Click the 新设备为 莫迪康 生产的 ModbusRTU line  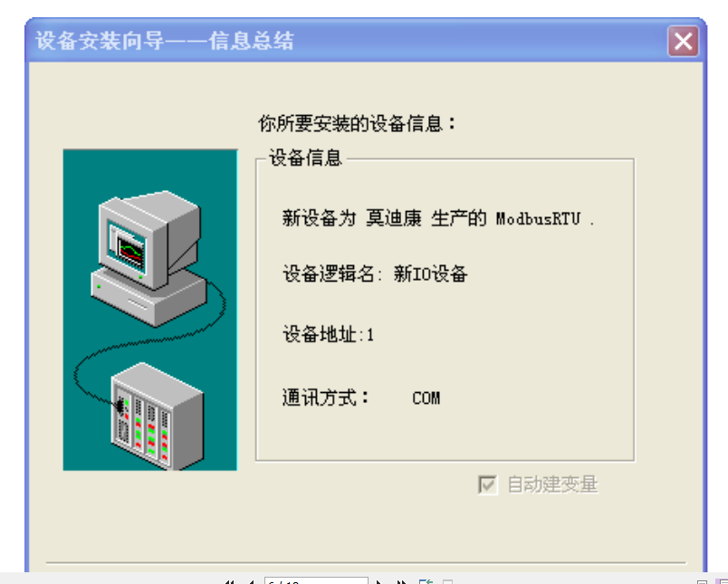438,218
